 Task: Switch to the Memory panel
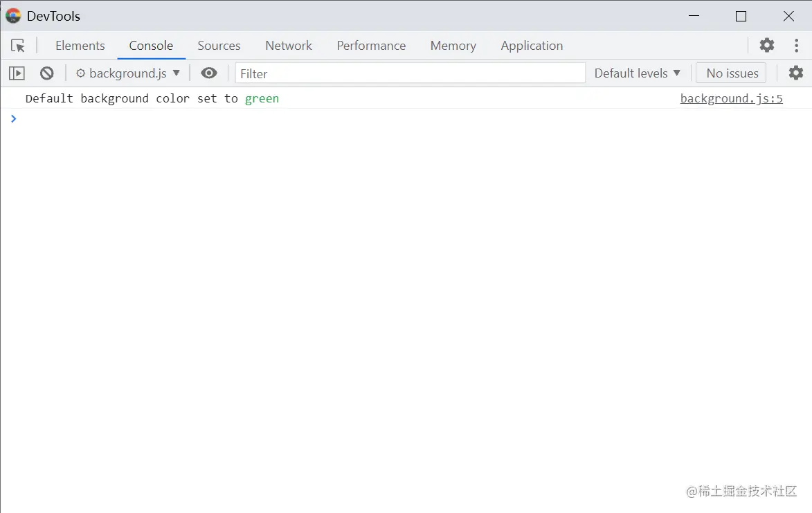[453, 46]
